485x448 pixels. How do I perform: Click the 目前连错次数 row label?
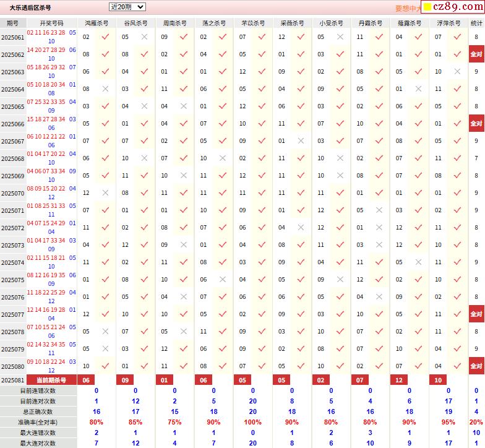pos(38,391)
